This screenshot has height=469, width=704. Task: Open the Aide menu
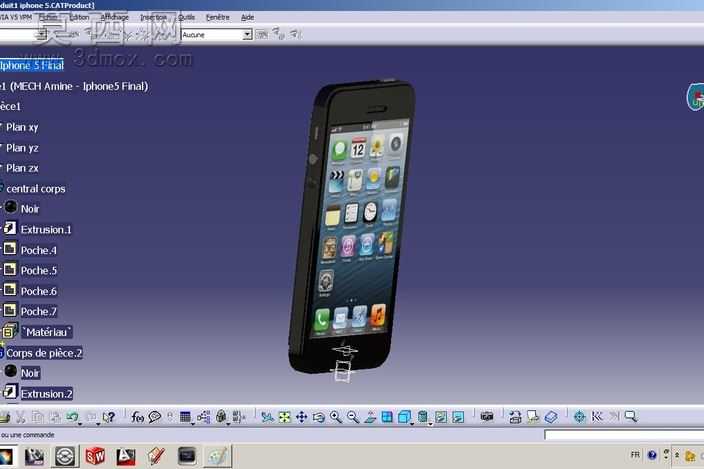tap(247, 17)
